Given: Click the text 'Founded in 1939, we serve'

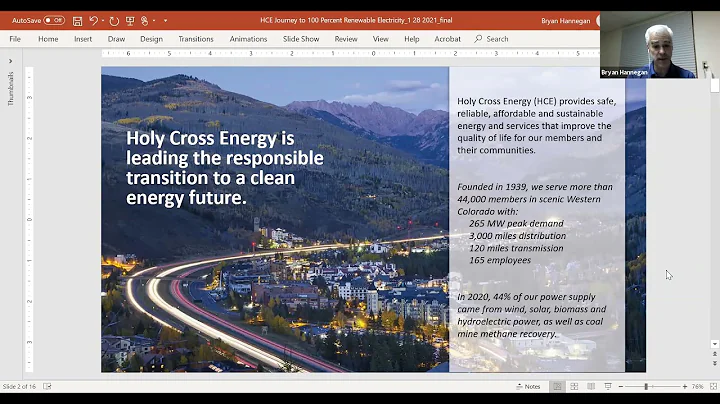Looking at the screenshot, I should tap(535, 199).
